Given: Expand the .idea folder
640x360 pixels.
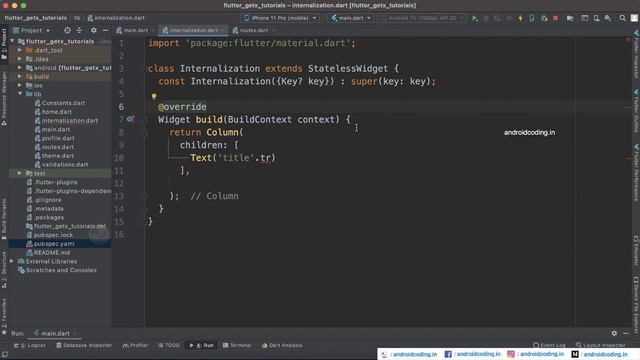Looking at the screenshot, I should (x=20, y=59).
